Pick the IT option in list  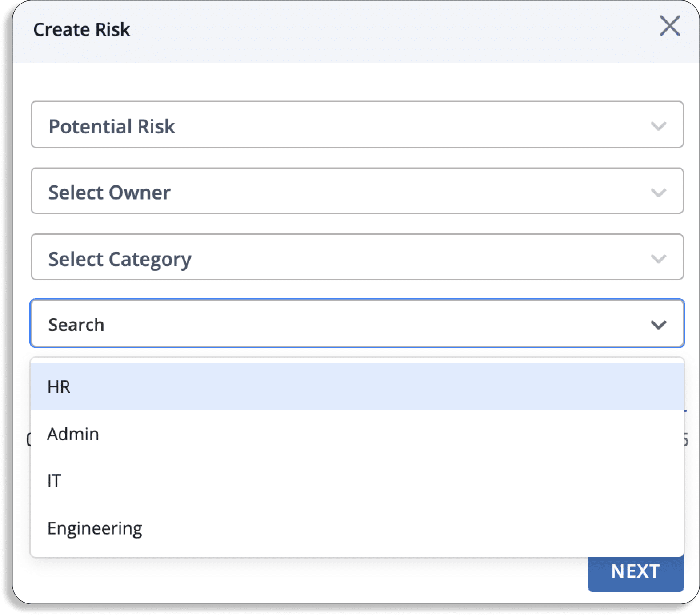click(357, 481)
